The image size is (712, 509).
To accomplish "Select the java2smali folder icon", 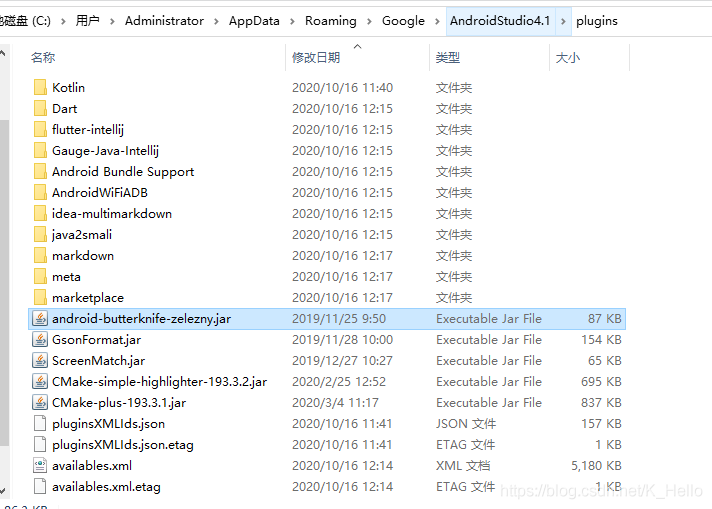I will coord(40,234).
